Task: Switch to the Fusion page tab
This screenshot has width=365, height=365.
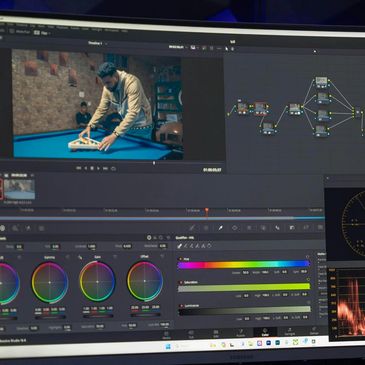Action: pos(240,333)
